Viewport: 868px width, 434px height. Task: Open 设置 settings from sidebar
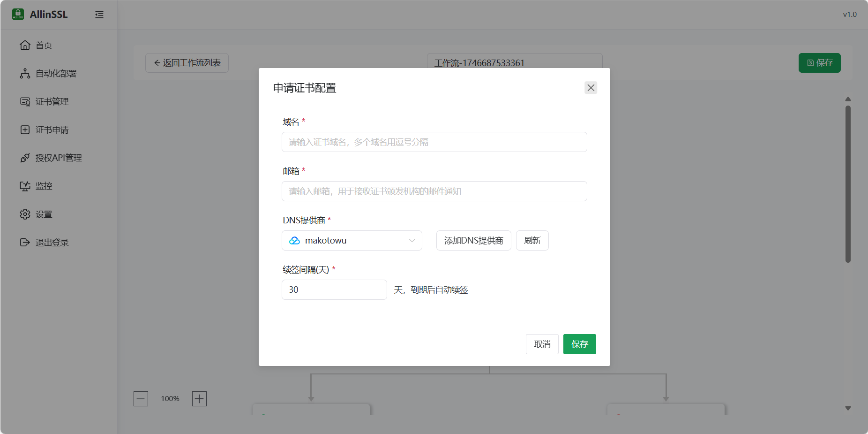tap(44, 214)
